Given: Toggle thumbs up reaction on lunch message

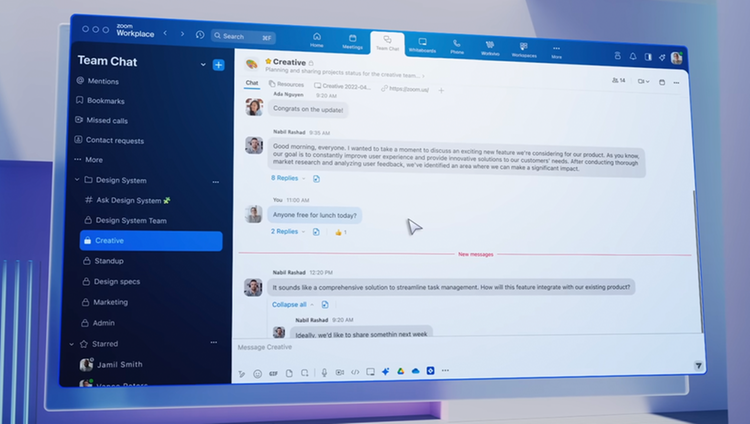Looking at the screenshot, I should tap(341, 232).
